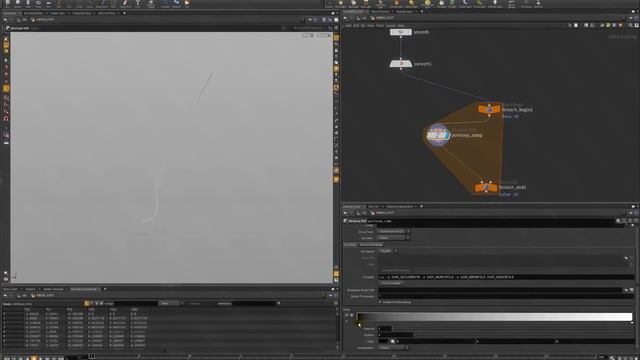Viewport: 640px width, 360px height.
Task: Toggle the Enable Multithreading checkbox
Action: point(380,302)
